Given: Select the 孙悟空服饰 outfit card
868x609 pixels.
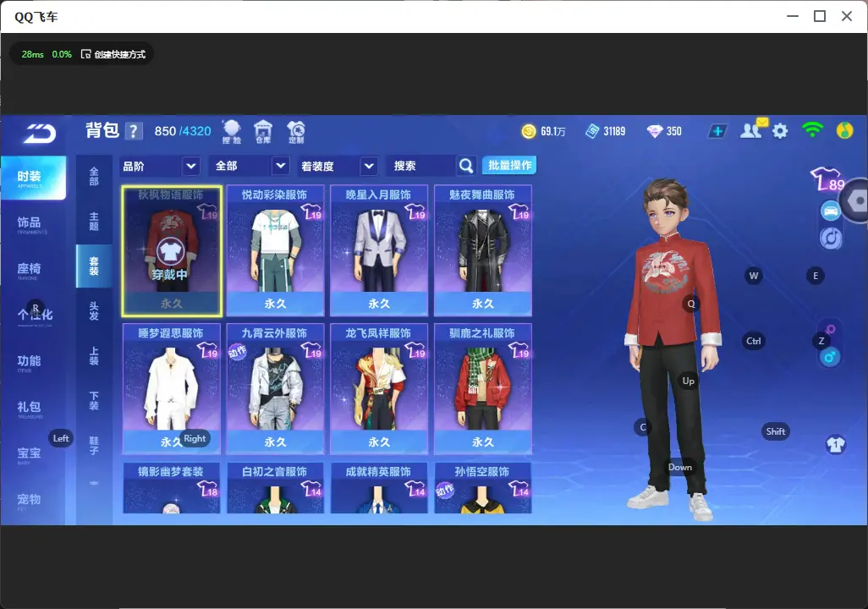Looking at the screenshot, I should (x=483, y=488).
